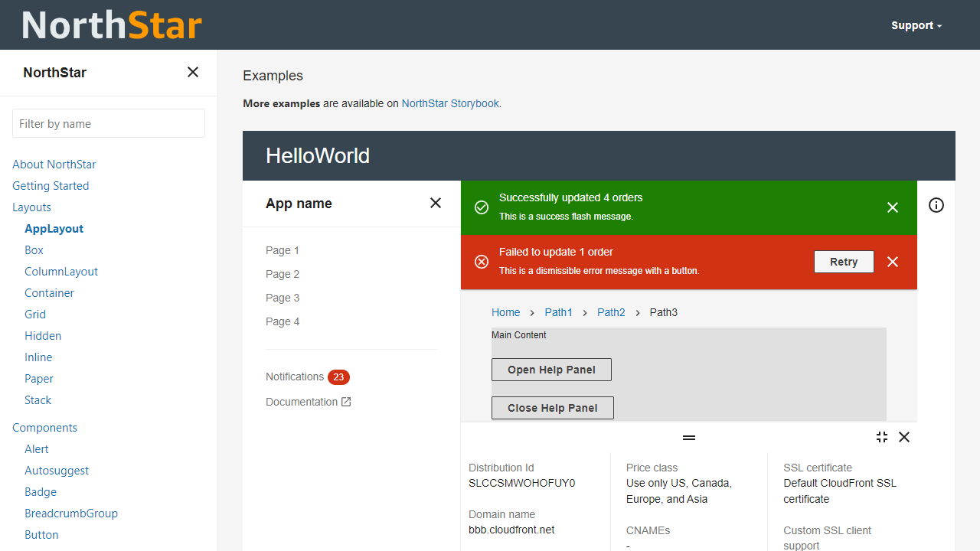Click the Filter by name field
980x551 pixels.
pyautogui.click(x=109, y=123)
